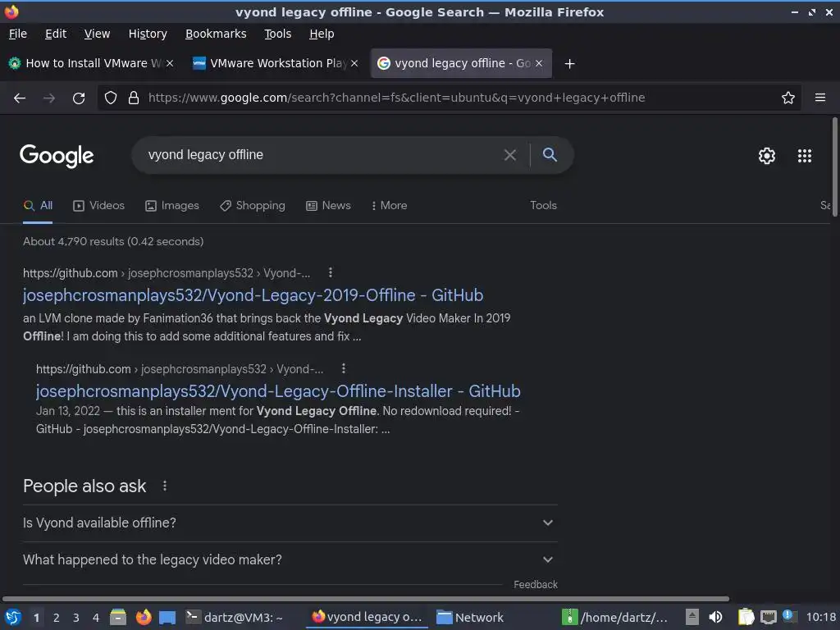
Task: Open the Lubuntu start menu icon
Action: (13, 617)
